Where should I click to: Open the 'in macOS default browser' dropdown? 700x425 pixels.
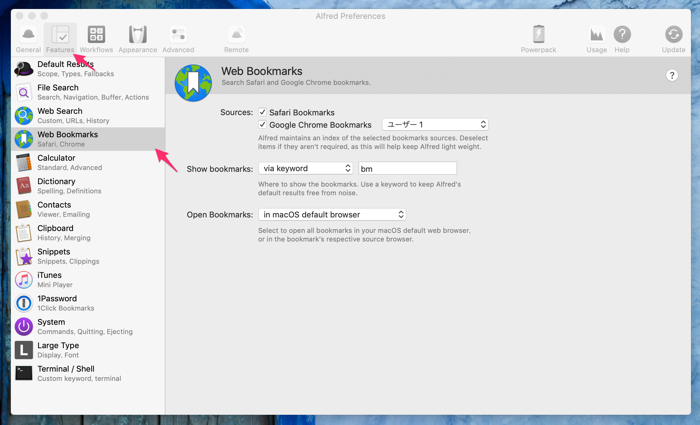click(x=332, y=215)
